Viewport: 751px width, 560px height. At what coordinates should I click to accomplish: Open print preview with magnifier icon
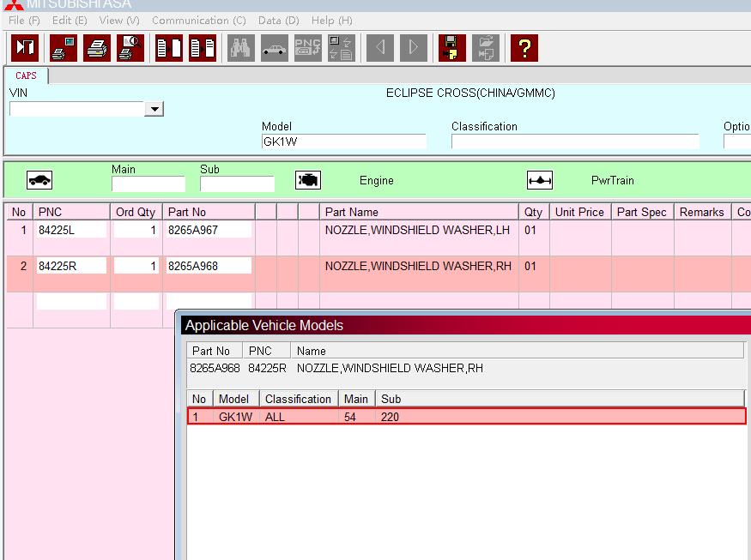click(130, 48)
